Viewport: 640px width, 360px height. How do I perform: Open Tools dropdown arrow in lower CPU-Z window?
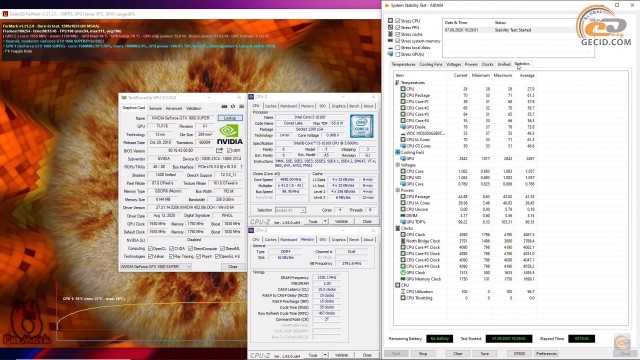(x=325, y=355)
